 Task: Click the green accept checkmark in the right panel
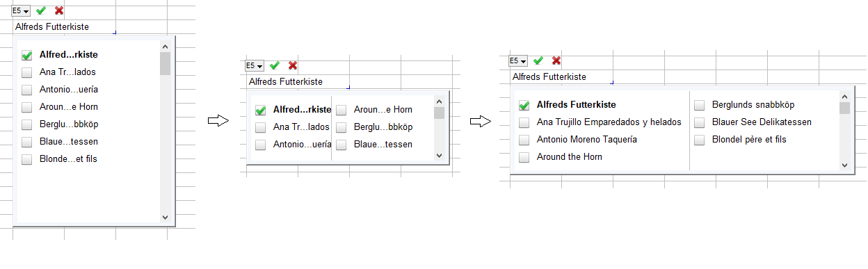coord(538,60)
